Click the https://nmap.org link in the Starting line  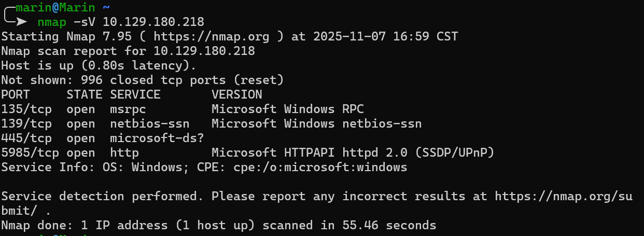[x=212, y=37]
